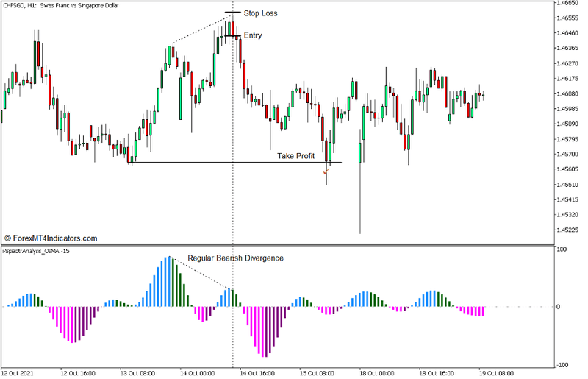
Task: Click the 1.46270 price level
Action: coord(567,63)
